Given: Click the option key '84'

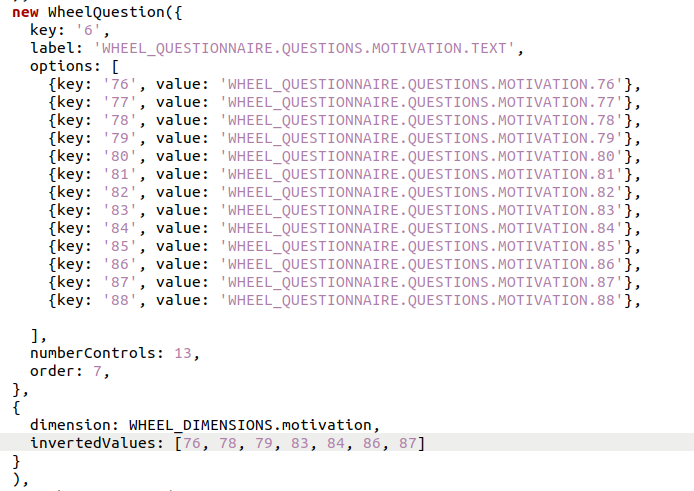Looking at the screenshot, I should 120,228.
